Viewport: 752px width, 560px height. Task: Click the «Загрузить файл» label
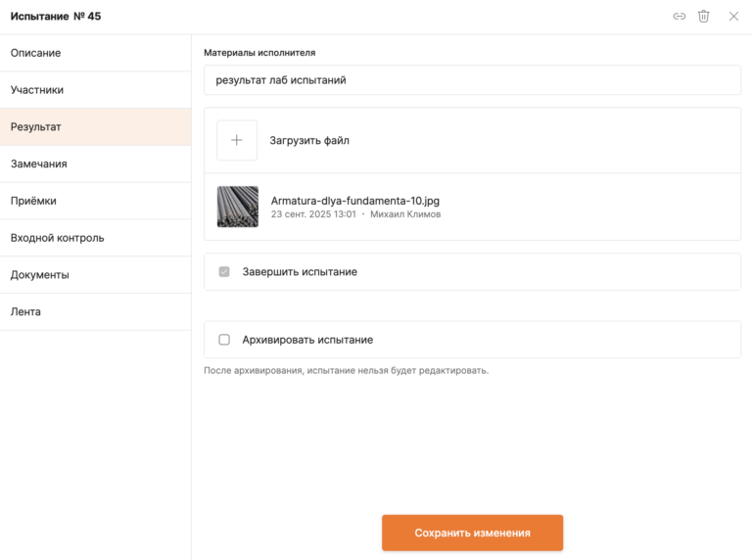click(x=309, y=141)
